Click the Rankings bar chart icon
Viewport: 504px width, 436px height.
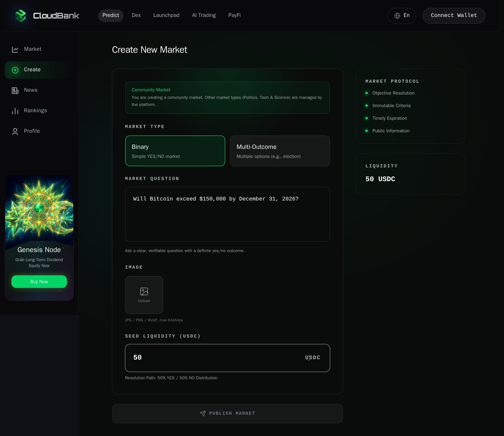click(15, 111)
